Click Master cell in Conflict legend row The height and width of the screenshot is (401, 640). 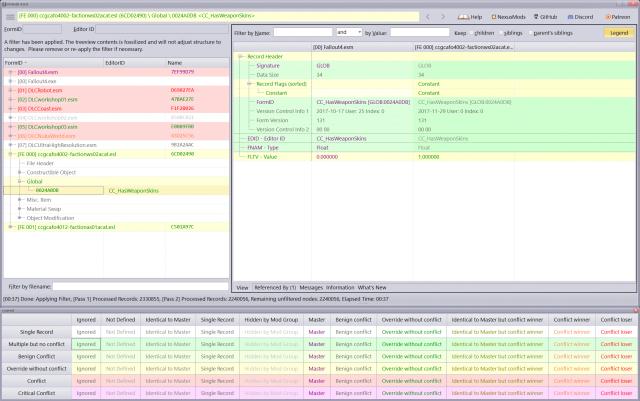[316, 381]
